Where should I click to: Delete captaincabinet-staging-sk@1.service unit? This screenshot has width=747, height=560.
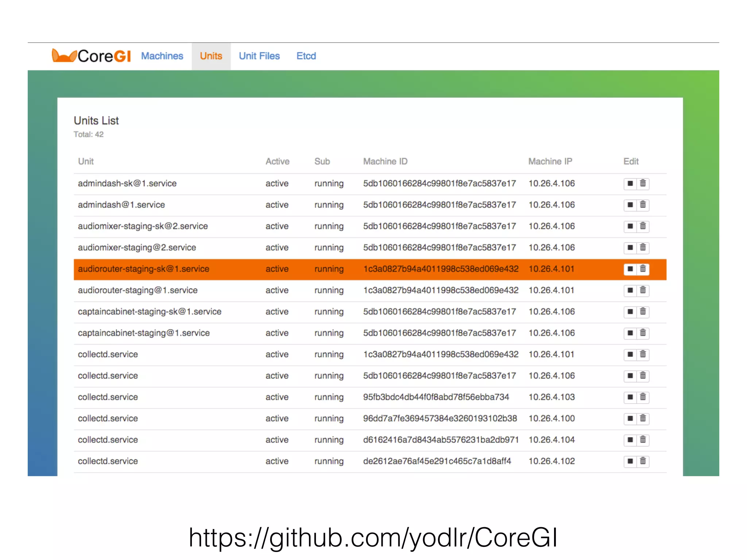[643, 312]
